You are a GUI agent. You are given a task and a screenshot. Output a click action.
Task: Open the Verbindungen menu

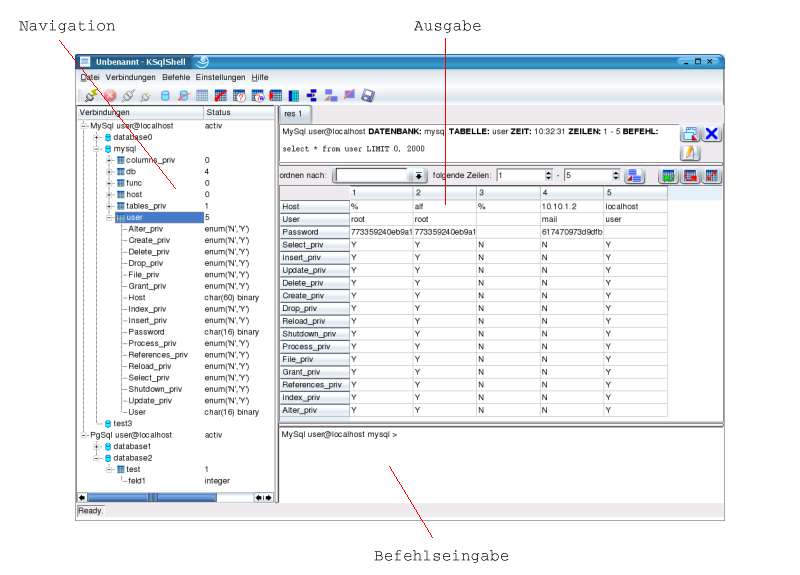click(x=130, y=77)
